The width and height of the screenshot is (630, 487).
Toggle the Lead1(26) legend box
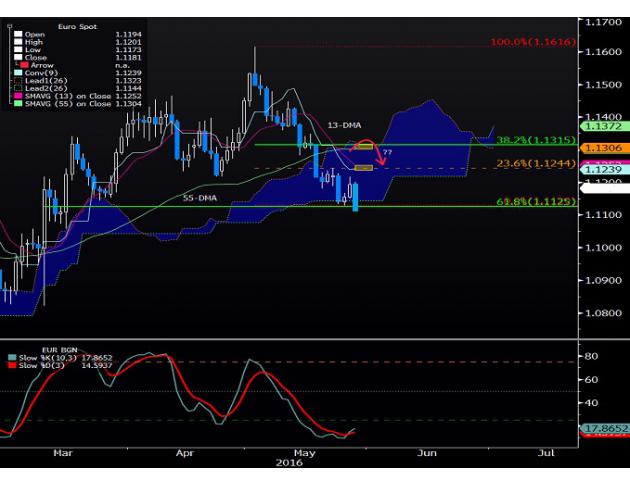coord(17,81)
